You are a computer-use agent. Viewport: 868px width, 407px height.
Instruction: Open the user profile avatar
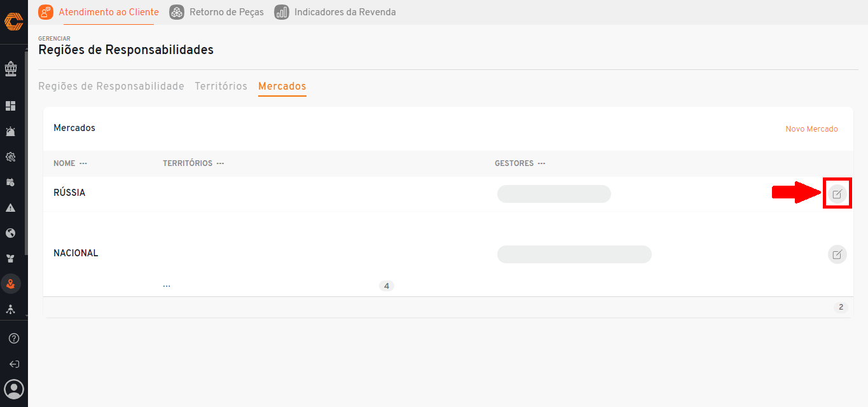coord(14,389)
